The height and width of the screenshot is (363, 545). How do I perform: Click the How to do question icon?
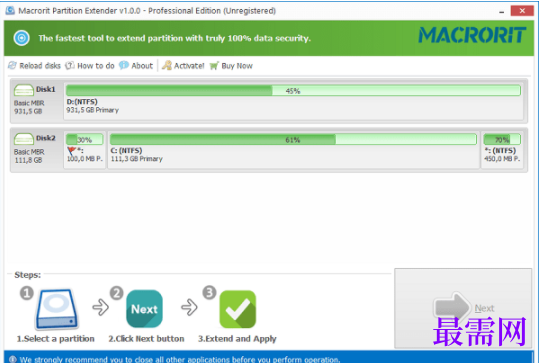click(70, 65)
